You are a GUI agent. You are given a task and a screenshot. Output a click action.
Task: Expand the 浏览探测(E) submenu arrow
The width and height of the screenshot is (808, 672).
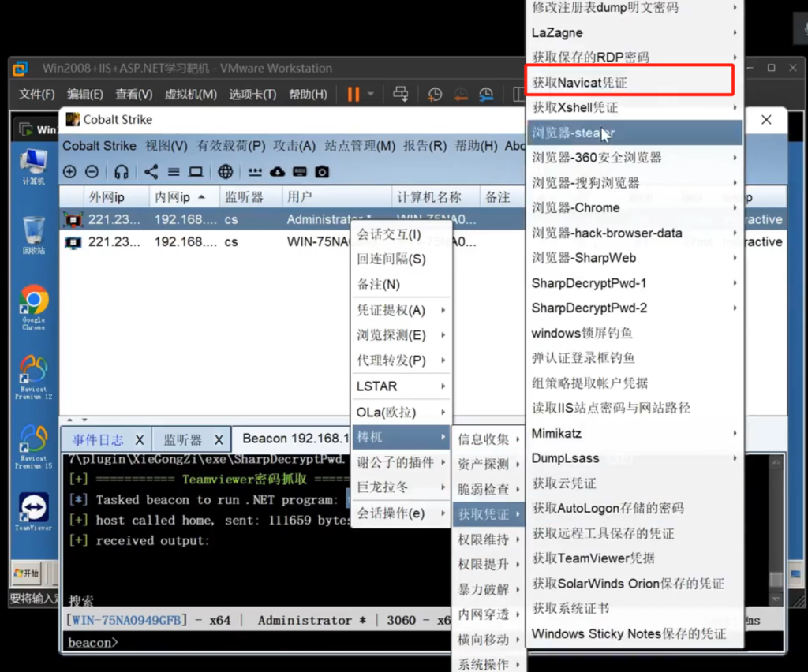coord(443,335)
